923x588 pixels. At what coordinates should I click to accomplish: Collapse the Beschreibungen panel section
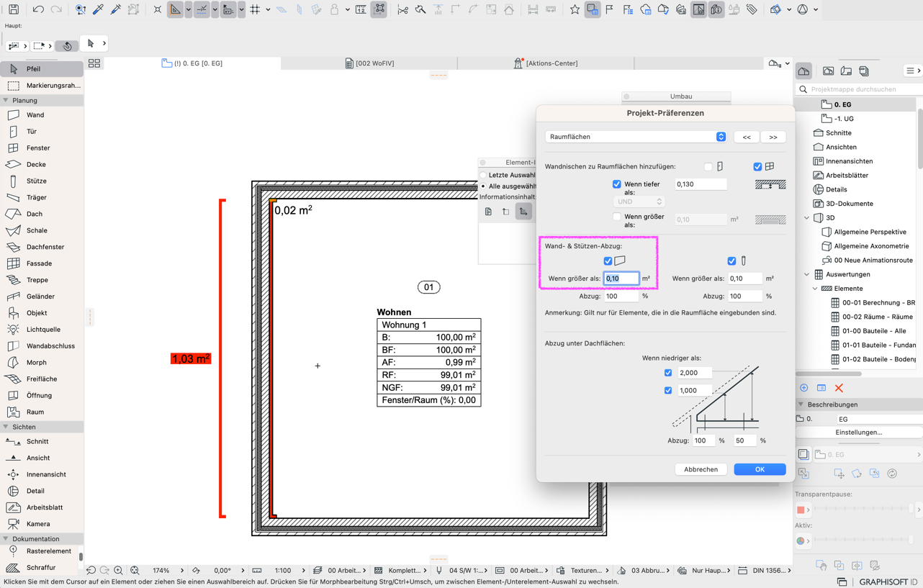(x=801, y=404)
